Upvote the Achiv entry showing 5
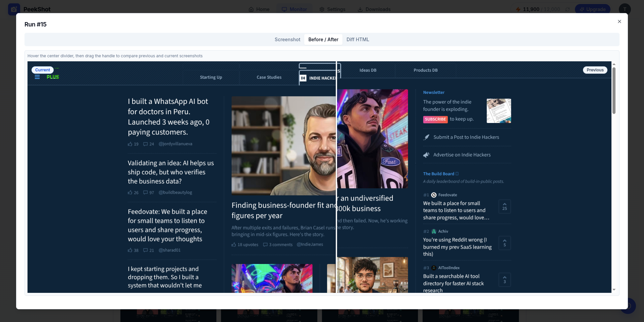 coord(504,243)
